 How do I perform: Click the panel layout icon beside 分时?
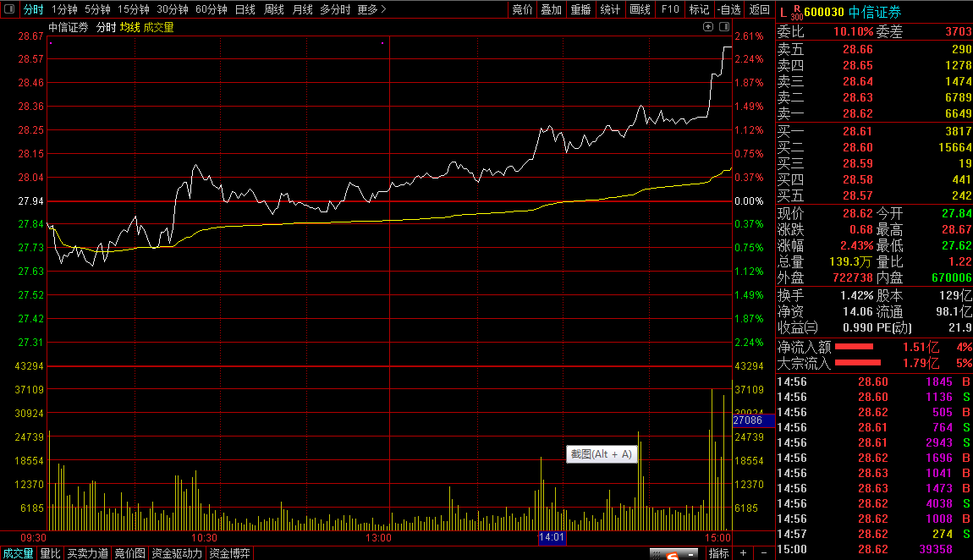(9, 9)
